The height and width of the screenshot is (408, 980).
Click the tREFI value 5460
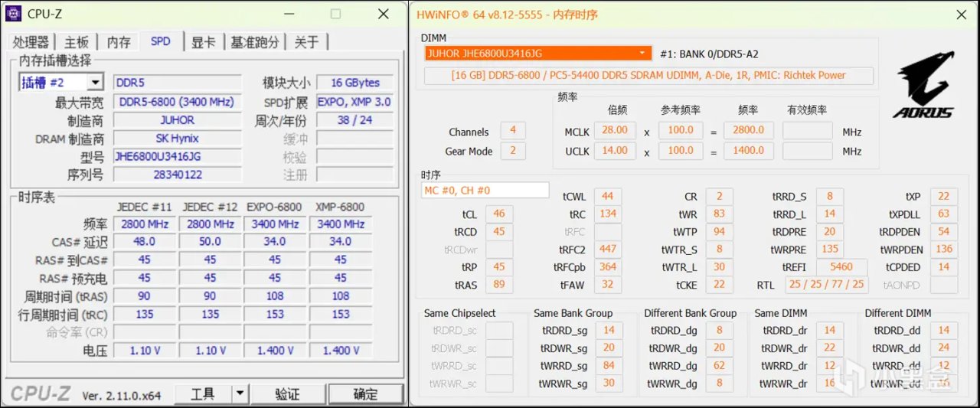point(841,267)
